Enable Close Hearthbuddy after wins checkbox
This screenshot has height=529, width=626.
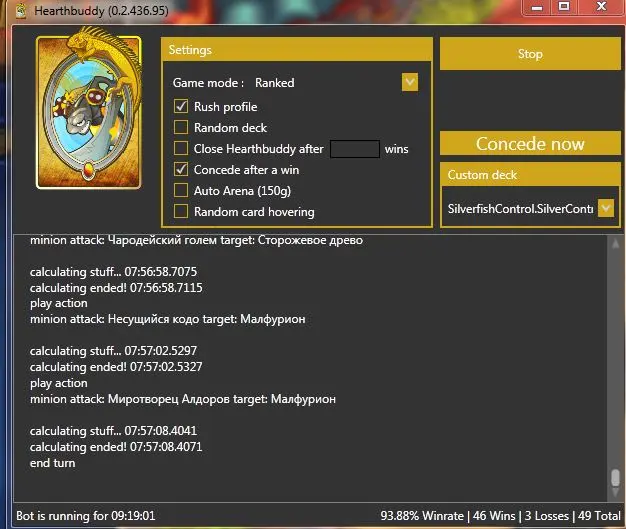click(181, 148)
